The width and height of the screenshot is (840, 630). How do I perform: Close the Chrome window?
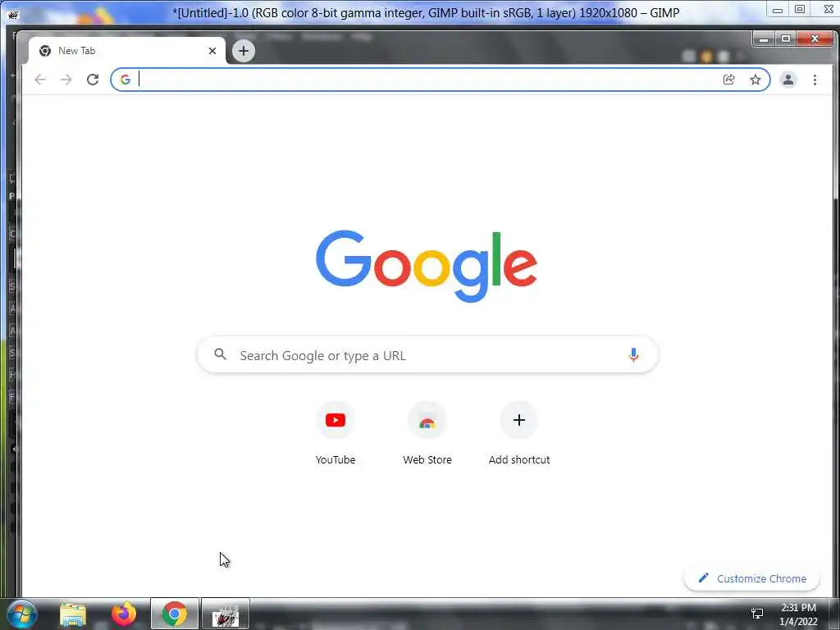point(815,39)
